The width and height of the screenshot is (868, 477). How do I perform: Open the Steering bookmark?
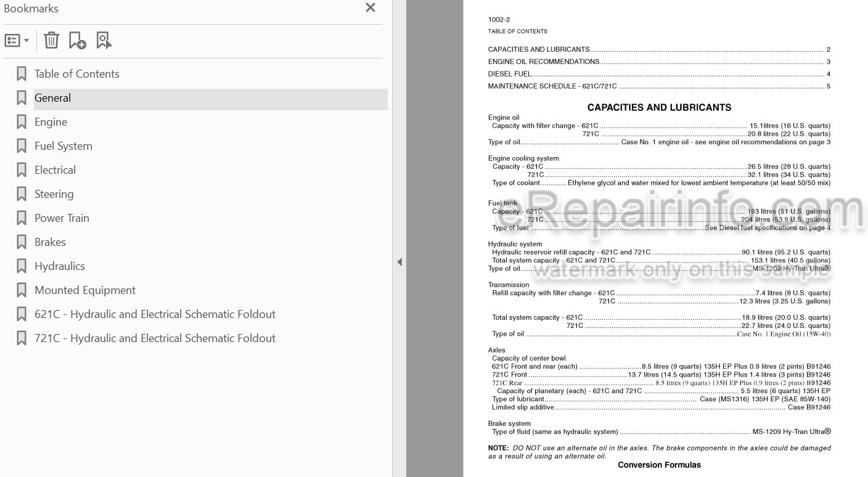54,194
